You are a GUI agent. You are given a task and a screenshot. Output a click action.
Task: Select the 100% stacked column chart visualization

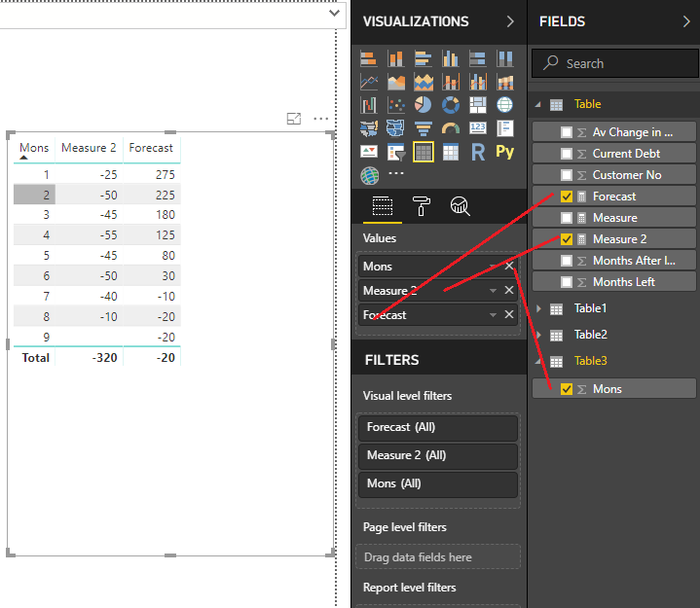tap(505, 58)
